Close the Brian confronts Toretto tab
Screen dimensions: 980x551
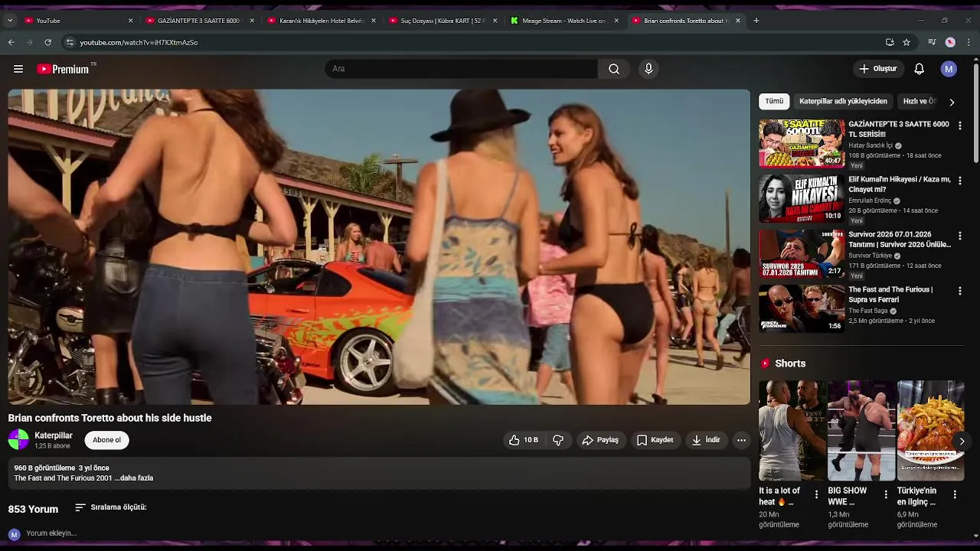[738, 21]
